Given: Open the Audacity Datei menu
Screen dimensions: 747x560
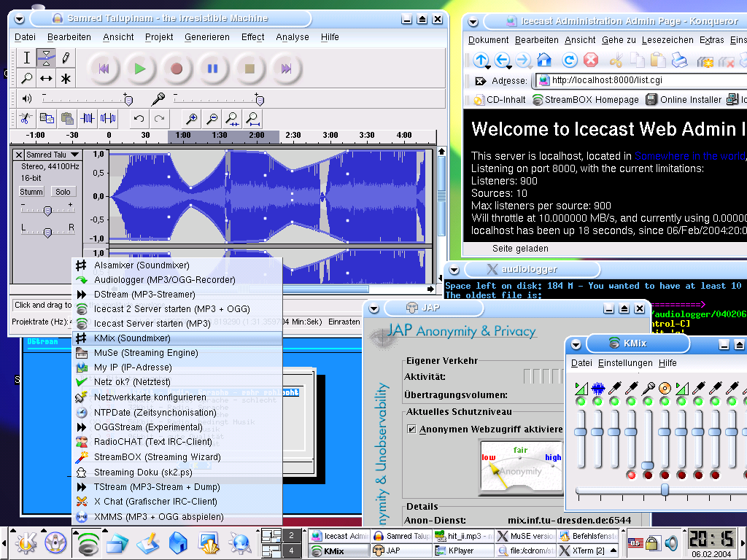Looking at the screenshot, I should pyautogui.click(x=25, y=37).
